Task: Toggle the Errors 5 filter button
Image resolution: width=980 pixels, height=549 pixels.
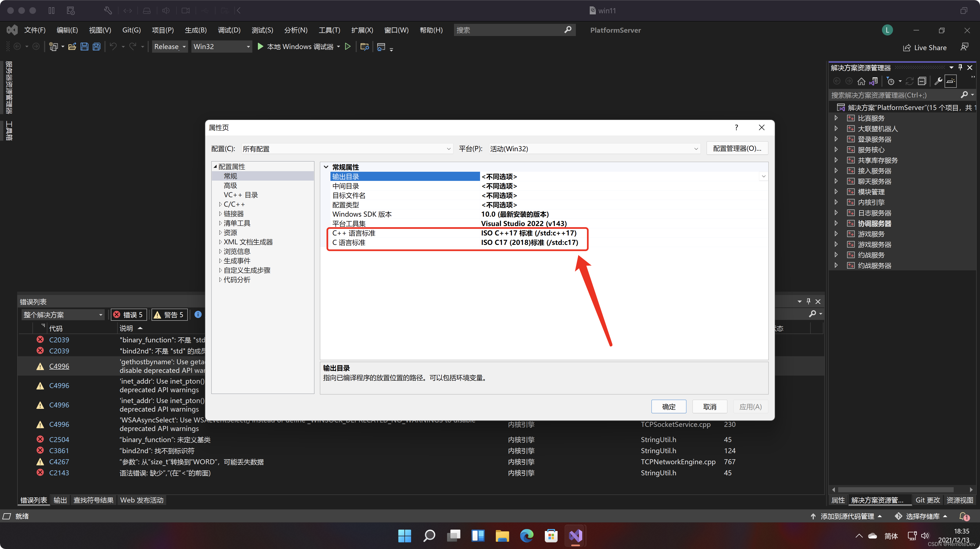Action: [x=129, y=315]
